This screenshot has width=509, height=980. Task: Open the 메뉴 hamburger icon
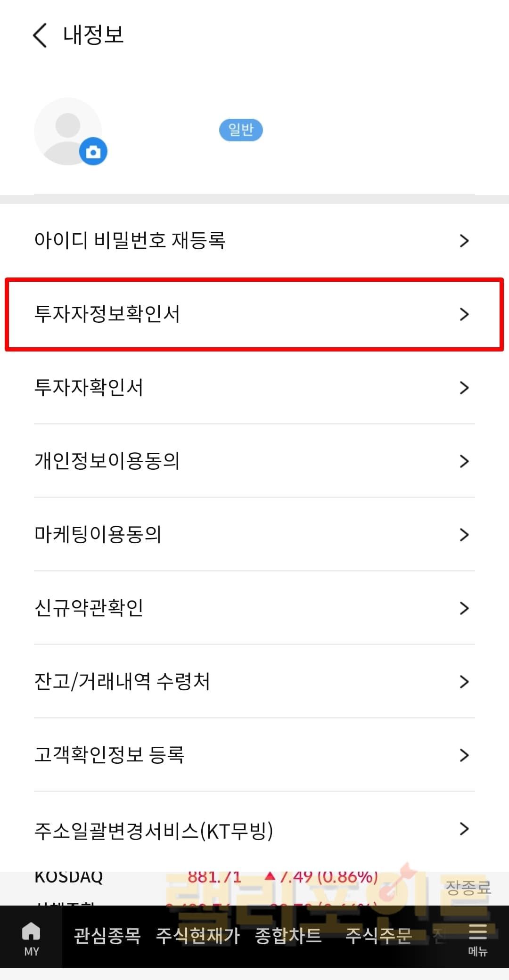[477, 938]
